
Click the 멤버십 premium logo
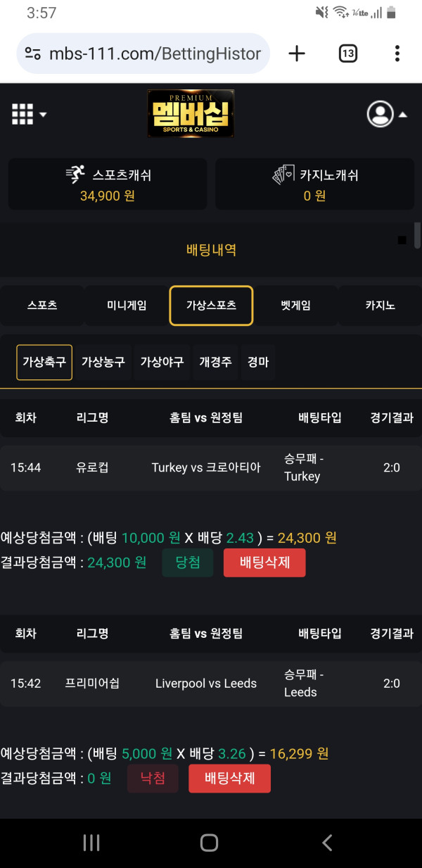coord(190,113)
